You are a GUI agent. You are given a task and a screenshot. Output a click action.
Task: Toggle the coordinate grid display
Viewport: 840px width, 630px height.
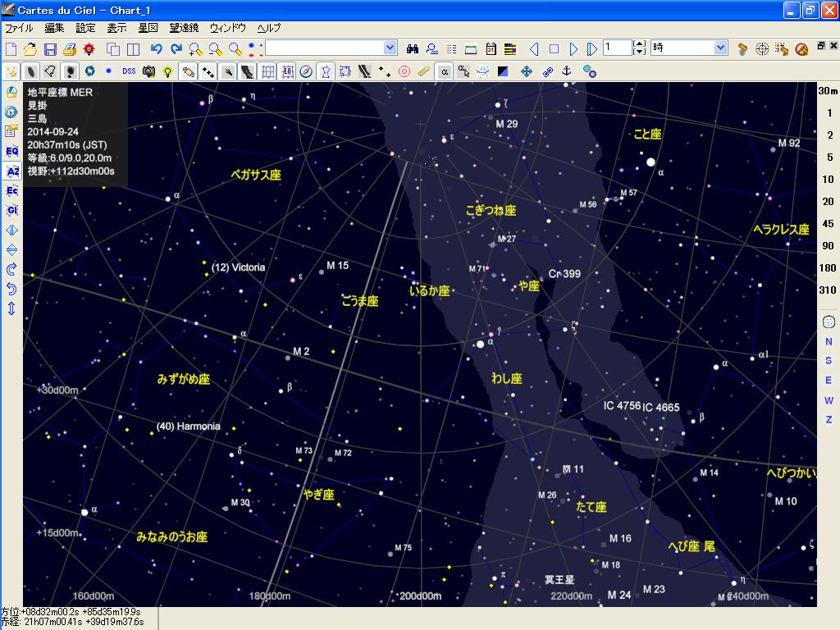(x=267, y=71)
